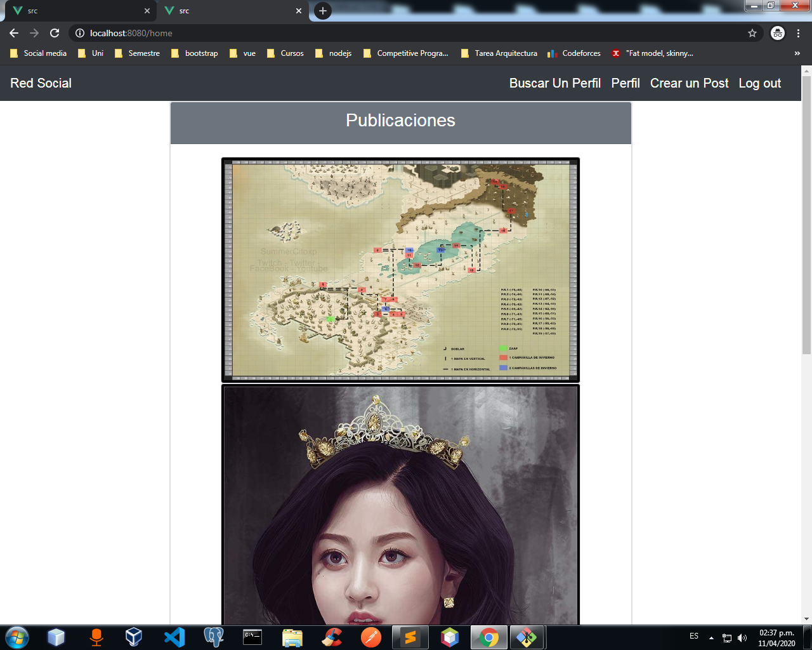Open the map image post
The height and width of the screenshot is (650, 812).
tap(400, 270)
